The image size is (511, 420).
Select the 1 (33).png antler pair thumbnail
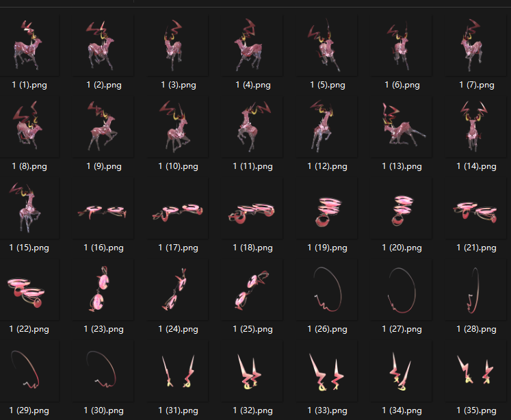327,371
